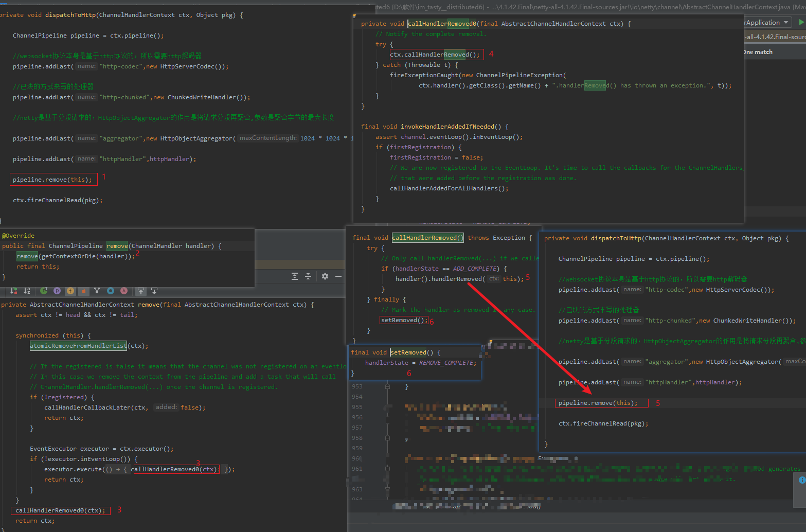This screenshot has width=806, height=532.
Task: Click setRemoved() call in finally block
Action: coord(404,320)
